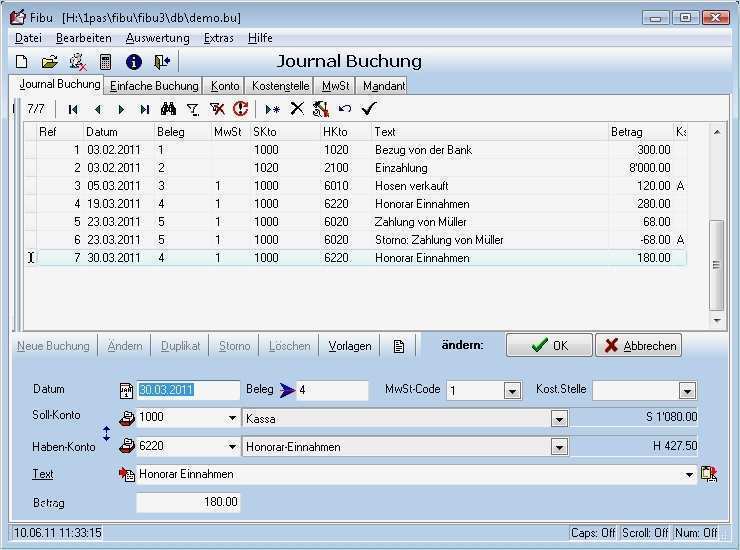Click the Datum input field
740x550 pixels.
[188, 390]
